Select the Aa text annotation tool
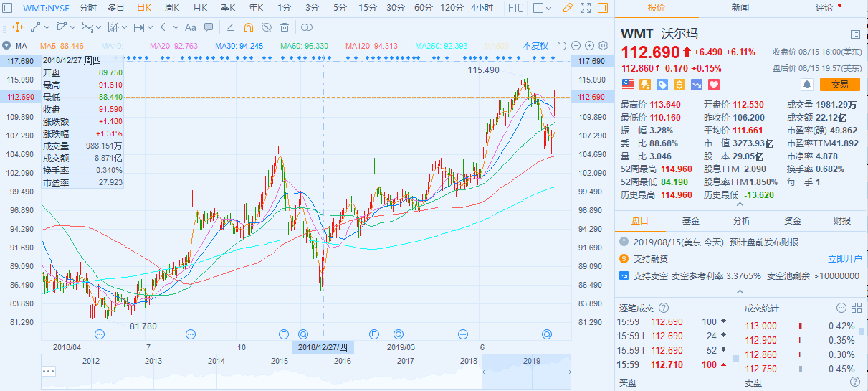This screenshot has width=868, height=391. [190, 27]
